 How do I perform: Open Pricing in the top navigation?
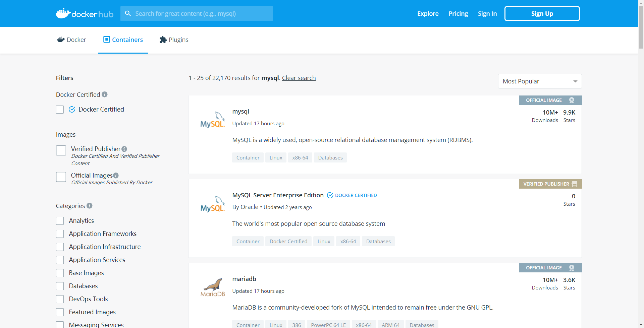pos(458,13)
